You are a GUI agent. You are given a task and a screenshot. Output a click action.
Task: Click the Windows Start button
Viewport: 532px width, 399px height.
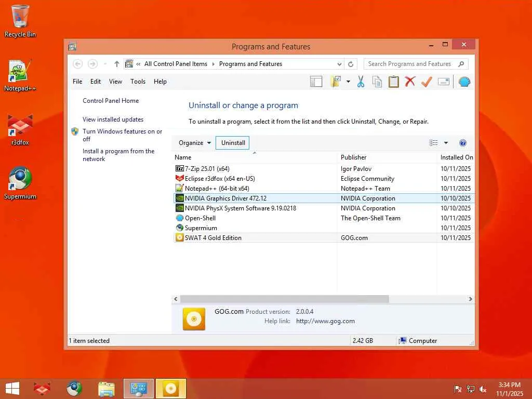(x=12, y=389)
